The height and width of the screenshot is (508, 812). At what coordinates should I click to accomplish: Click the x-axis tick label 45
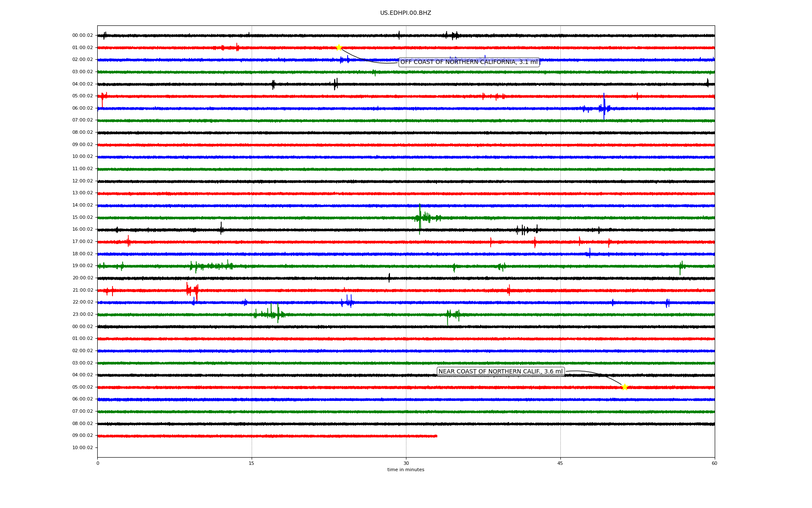(560, 463)
